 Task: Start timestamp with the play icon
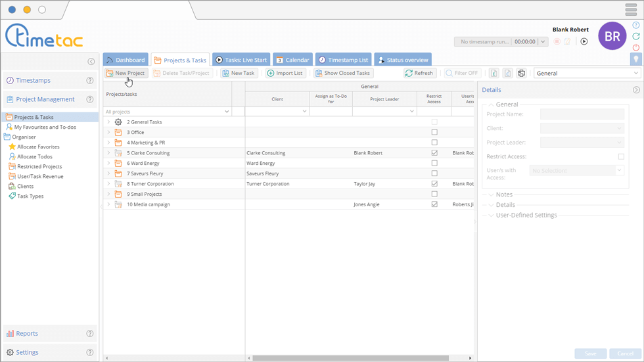(584, 41)
